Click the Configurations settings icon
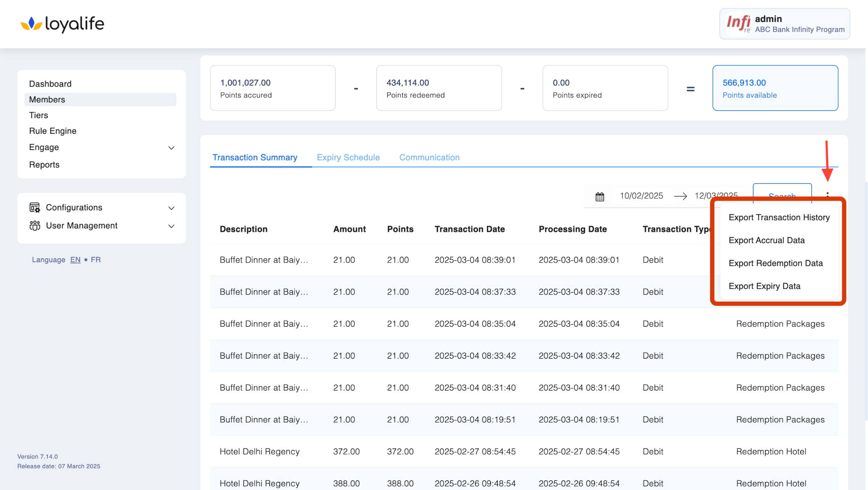 [35, 207]
